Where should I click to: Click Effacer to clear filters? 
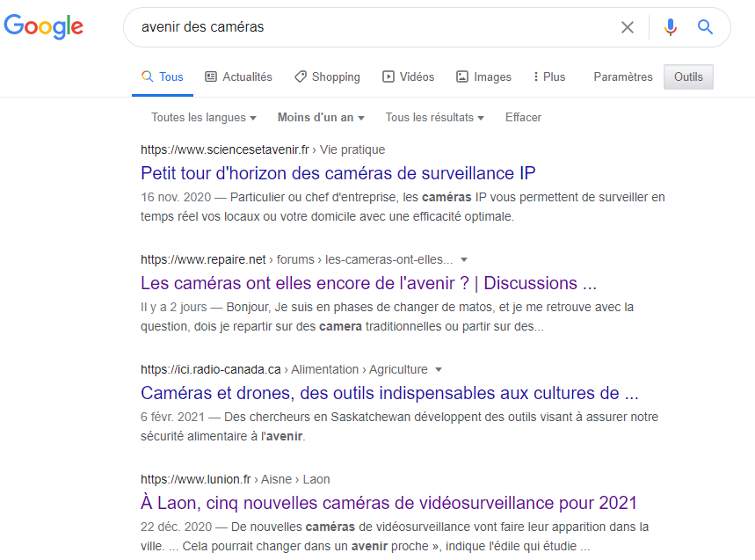(523, 118)
